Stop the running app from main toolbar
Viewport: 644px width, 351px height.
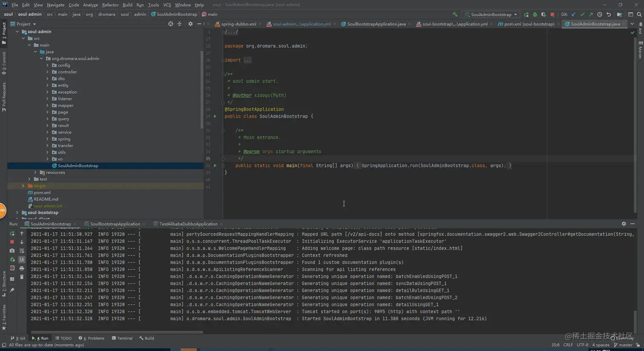(x=552, y=14)
